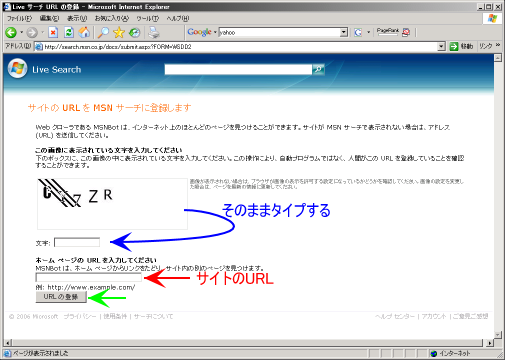
Task: Click the PageRank indicator
Action: [388, 32]
